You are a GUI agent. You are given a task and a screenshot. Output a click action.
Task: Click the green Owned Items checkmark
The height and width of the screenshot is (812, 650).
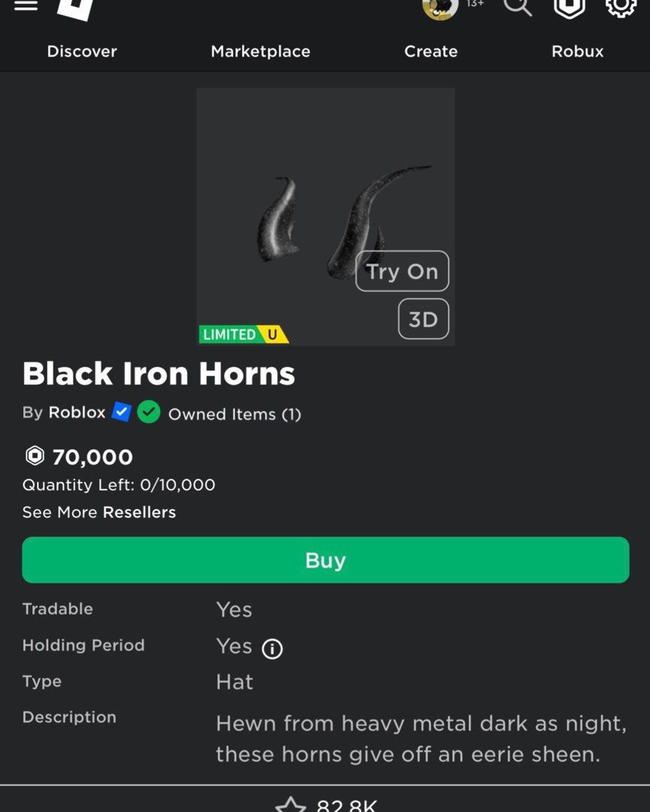click(x=148, y=414)
